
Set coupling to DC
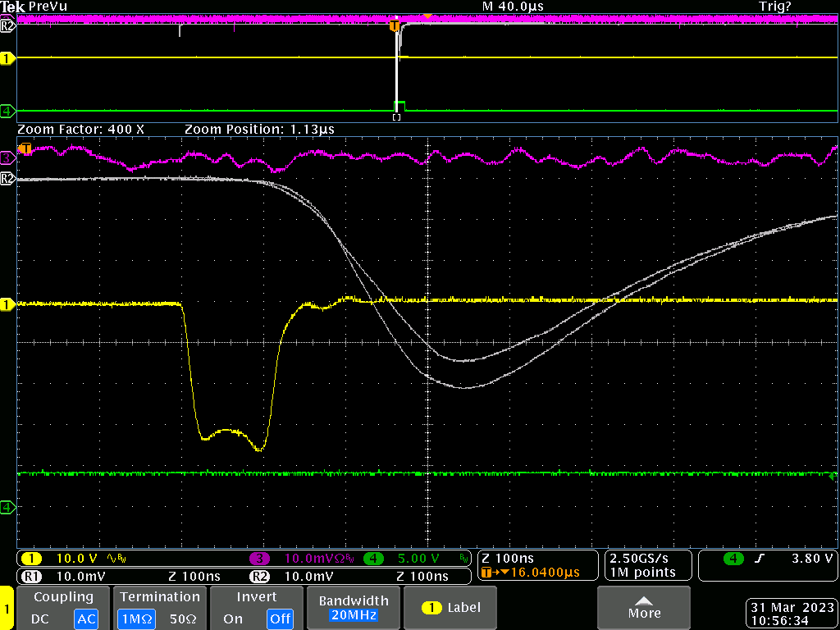click(41, 619)
